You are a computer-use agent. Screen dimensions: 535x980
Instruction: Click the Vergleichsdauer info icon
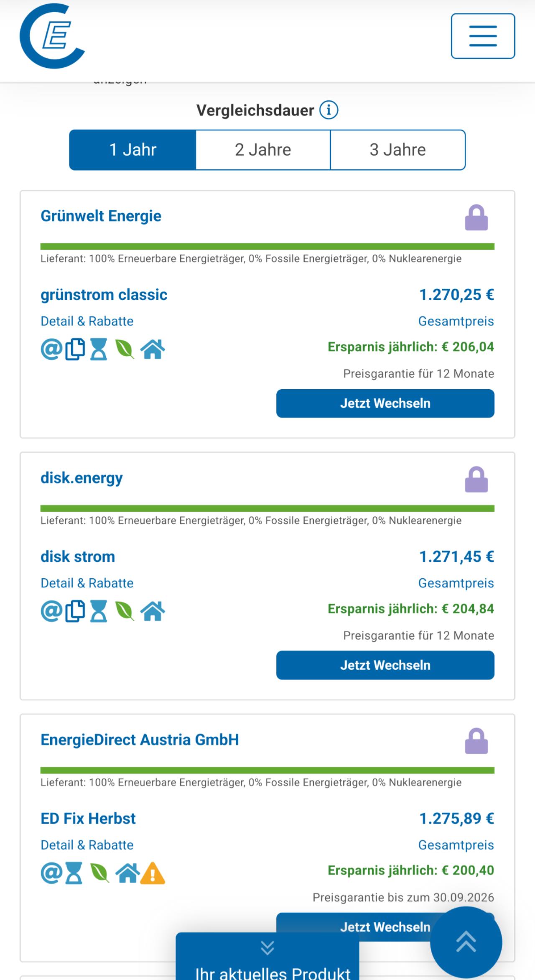point(329,110)
